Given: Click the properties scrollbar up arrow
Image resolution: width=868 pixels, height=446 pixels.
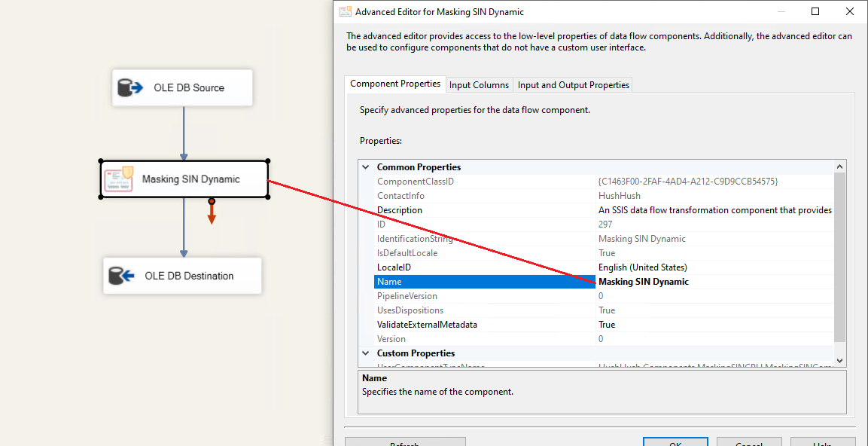Looking at the screenshot, I should pos(839,166).
